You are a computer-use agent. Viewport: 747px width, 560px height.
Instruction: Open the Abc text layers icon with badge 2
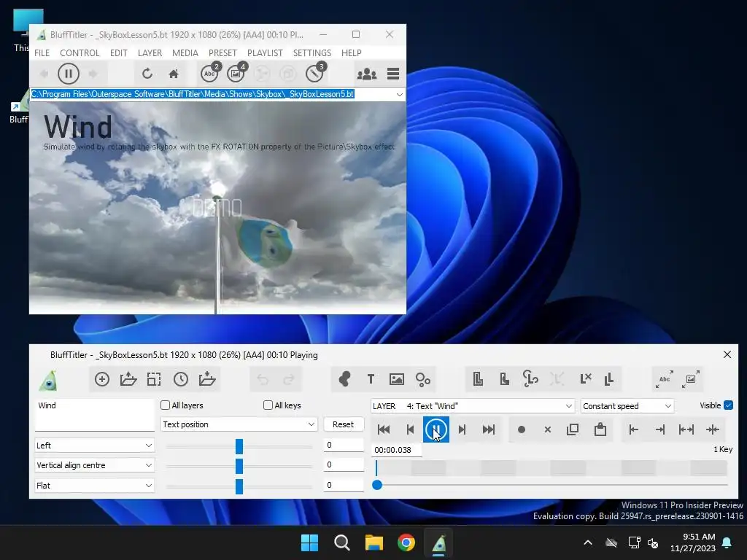[209, 74]
